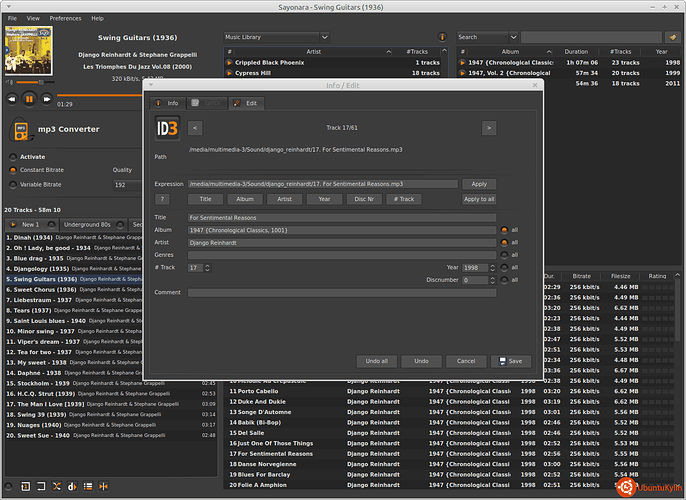Go to the next track in the tag editor
The height and width of the screenshot is (500, 686).
pos(489,128)
